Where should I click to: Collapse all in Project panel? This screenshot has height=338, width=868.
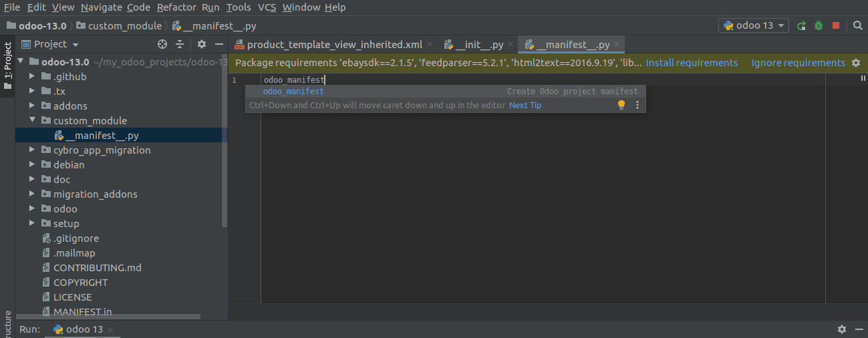(180, 44)
